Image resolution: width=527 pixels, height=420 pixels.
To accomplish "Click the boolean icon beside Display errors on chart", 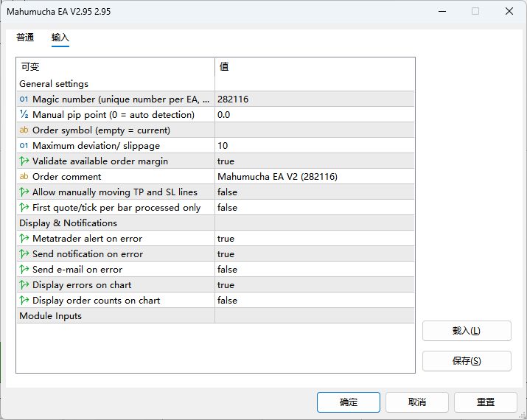I will 24,284.
